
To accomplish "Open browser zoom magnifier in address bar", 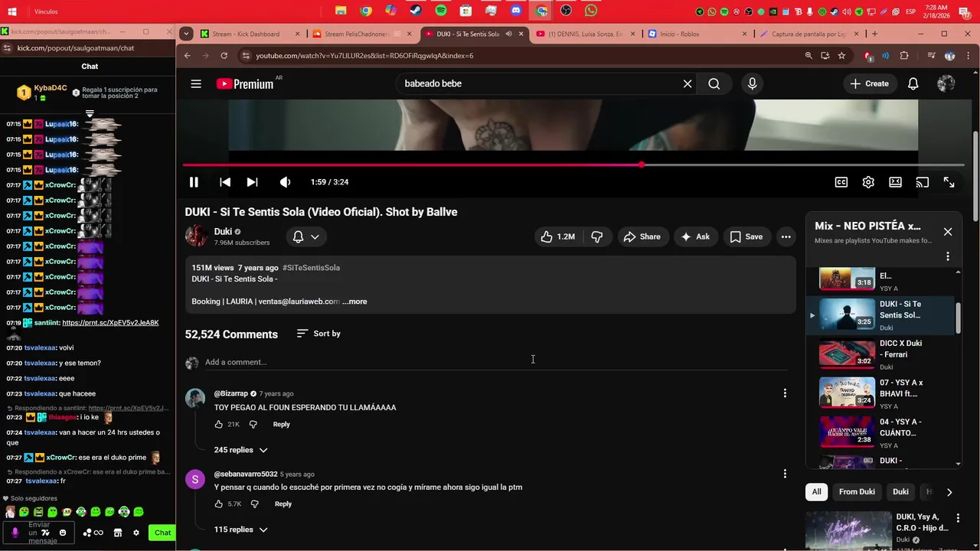I will coord(808,56).
